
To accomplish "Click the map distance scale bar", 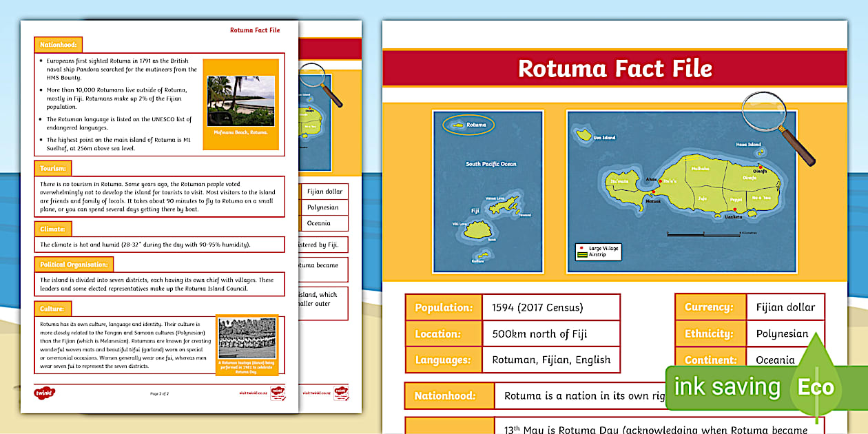I will (x=703, y=234).
